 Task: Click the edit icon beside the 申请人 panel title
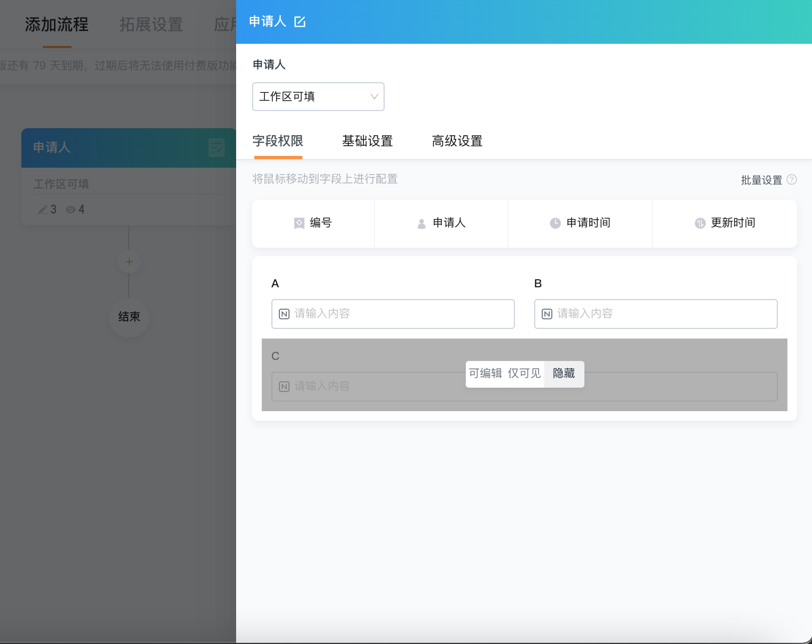(x=300, y=22)
